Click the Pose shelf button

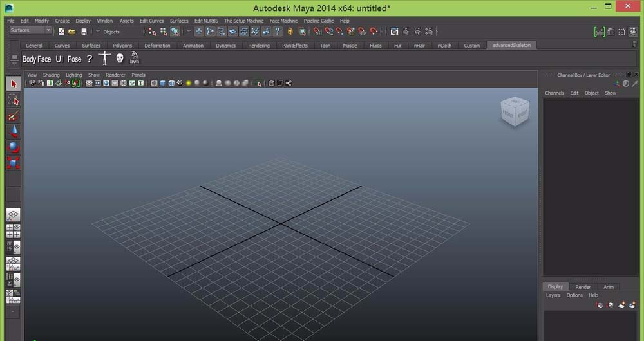pos(74,59)
